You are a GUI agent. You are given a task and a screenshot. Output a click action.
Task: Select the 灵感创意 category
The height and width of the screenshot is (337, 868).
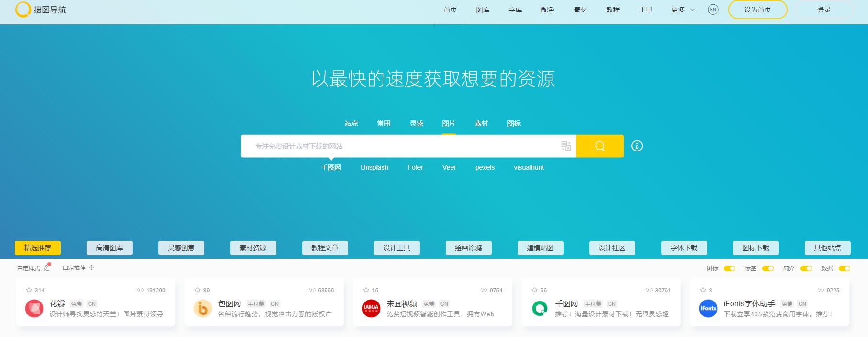[181, 248]
